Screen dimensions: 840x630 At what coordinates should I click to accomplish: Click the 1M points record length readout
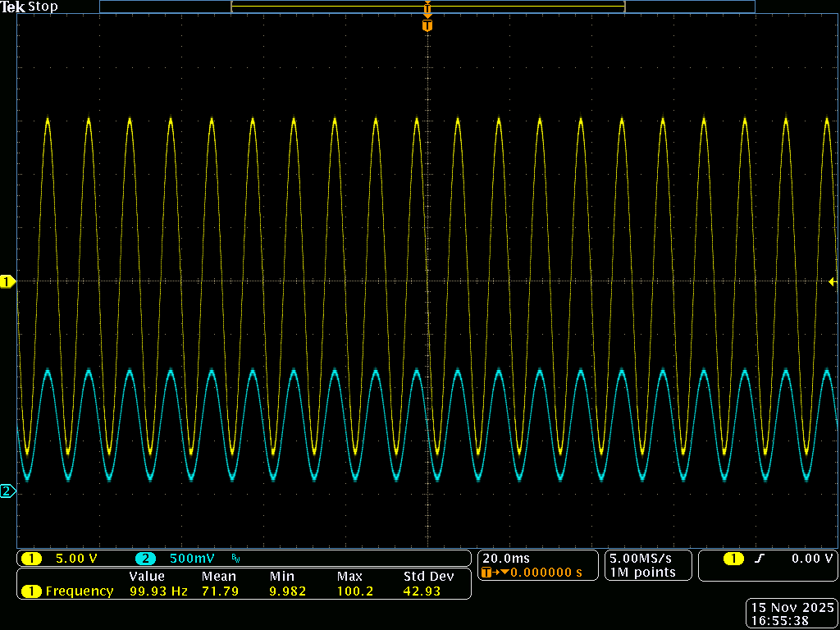[x=641, y=572]
